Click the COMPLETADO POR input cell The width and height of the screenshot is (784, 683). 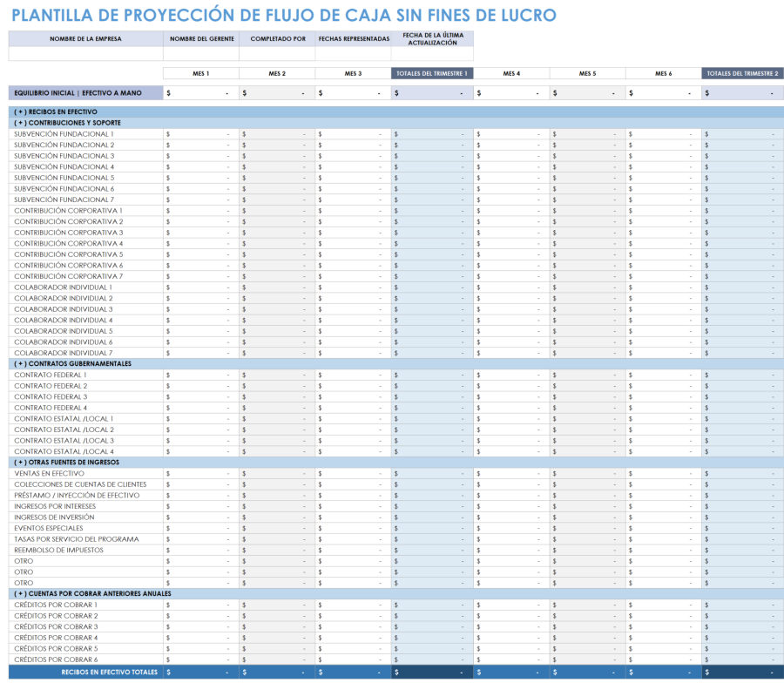pyautogui.click(x=275, y=54)
